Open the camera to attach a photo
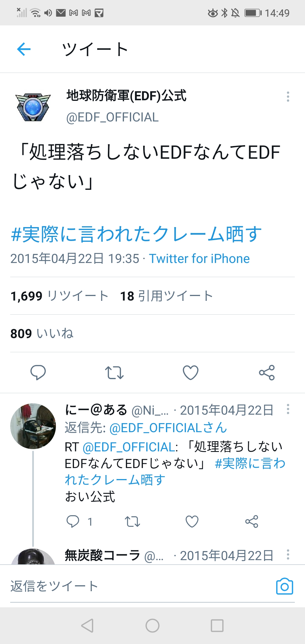The image size is (305, 644). pyautogui.click(x=284, y=586)
